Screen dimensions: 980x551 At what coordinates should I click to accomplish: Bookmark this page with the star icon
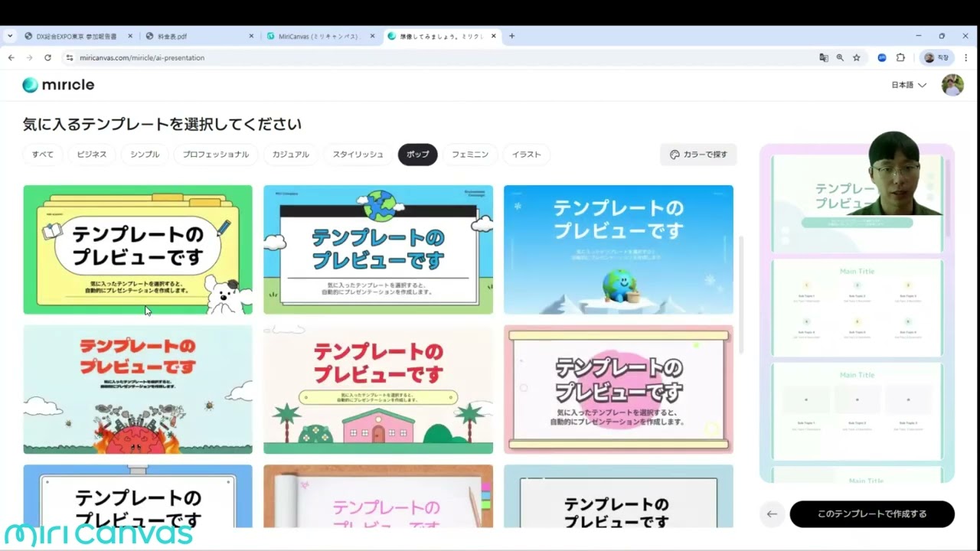pos(857,57)
